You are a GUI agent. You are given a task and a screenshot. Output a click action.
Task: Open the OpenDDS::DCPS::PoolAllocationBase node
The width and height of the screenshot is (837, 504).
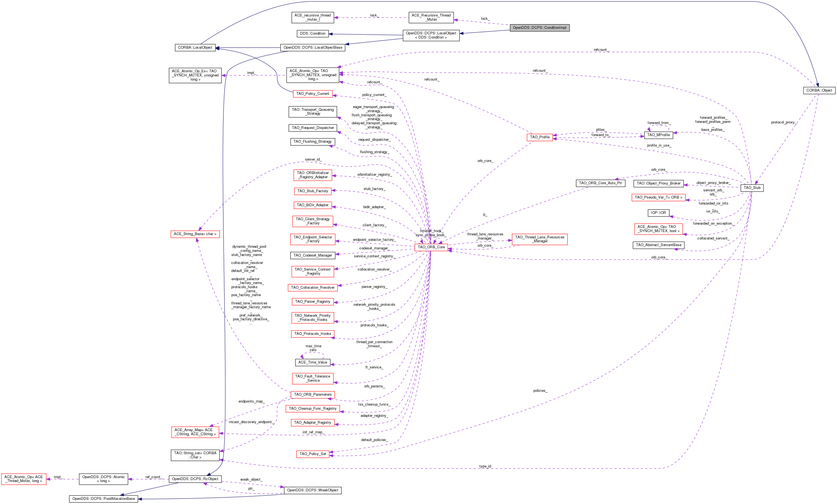tap(103, 499)
